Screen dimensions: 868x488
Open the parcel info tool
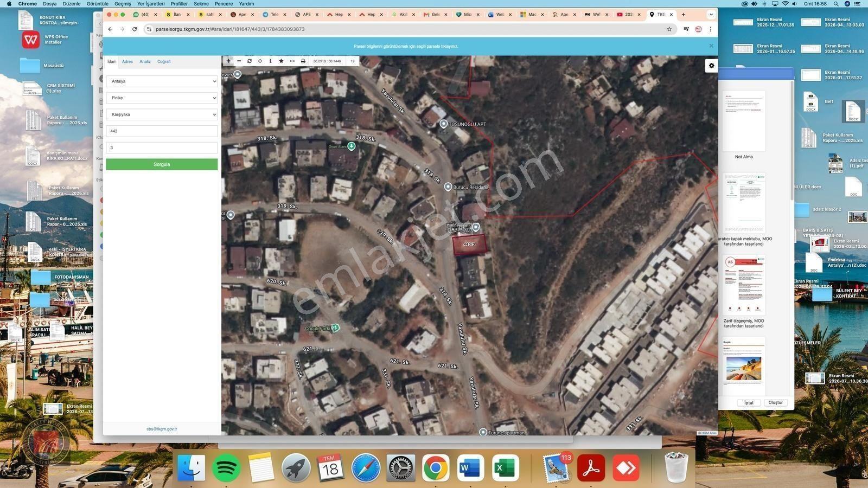(271, 61)
